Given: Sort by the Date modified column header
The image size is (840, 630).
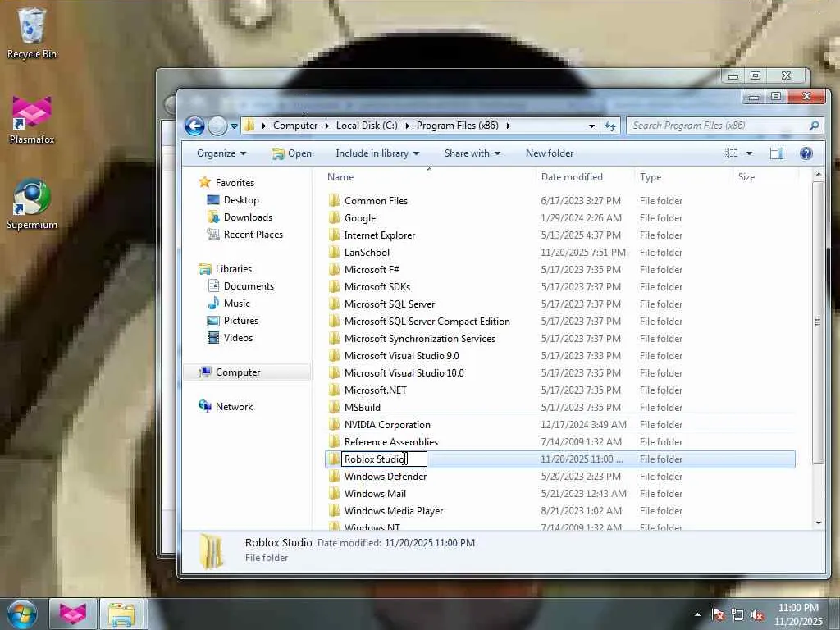Looking at the screenshot, I should tap(584, 177).
